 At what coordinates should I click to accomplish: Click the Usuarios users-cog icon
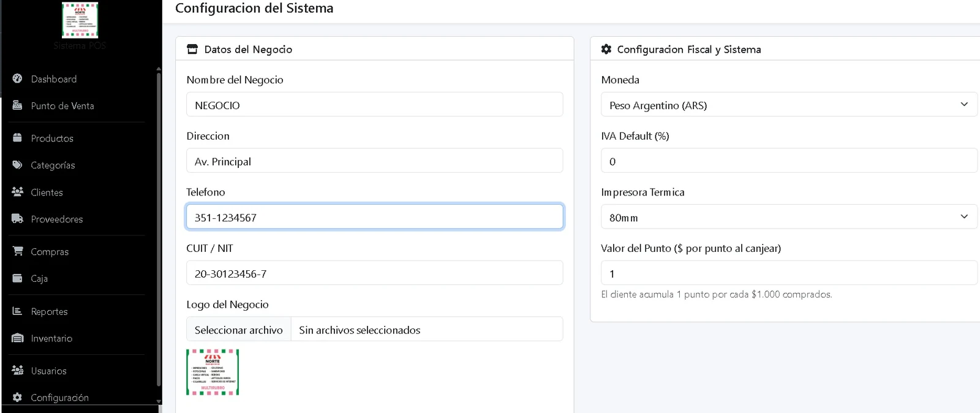(17, 371)
